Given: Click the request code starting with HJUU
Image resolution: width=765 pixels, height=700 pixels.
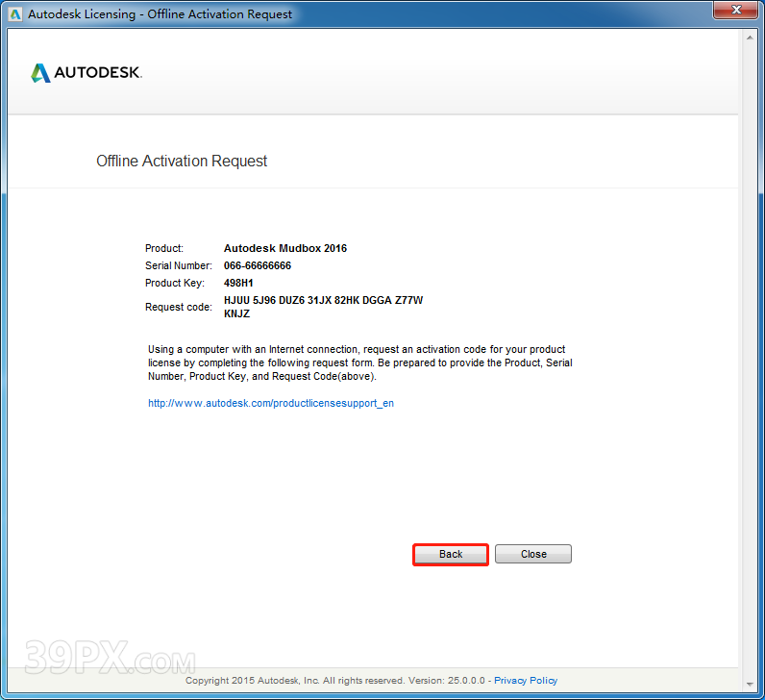Looking at the screenshot, I should tap(323, 301).
